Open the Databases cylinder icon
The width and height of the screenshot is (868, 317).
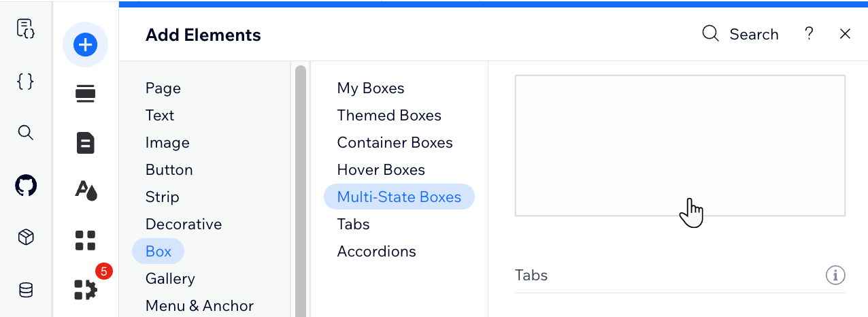pyautogui.click(x=26, y=290)
